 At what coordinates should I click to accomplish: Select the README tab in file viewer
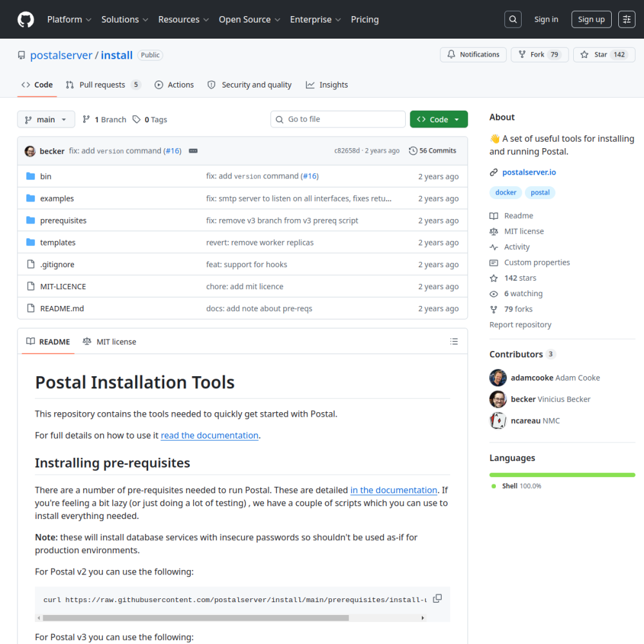[48, 341]
